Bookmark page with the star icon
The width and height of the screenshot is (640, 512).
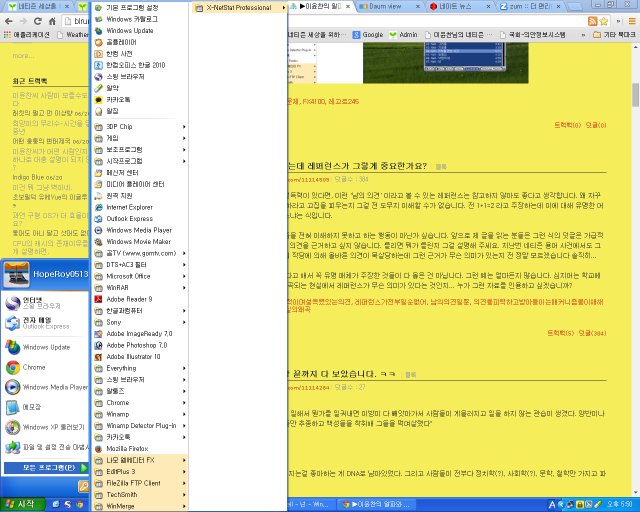point(604,21)
